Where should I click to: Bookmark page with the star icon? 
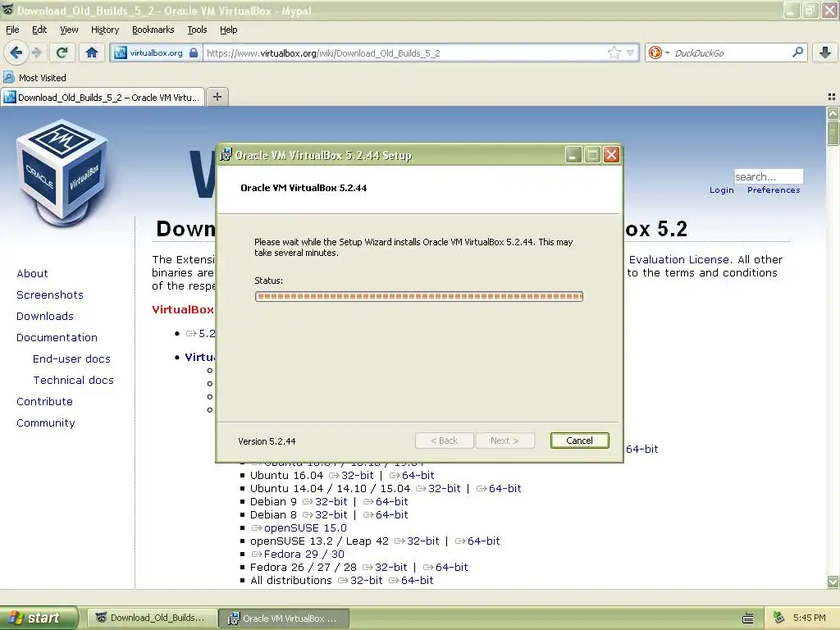click(x=614, y=52)
